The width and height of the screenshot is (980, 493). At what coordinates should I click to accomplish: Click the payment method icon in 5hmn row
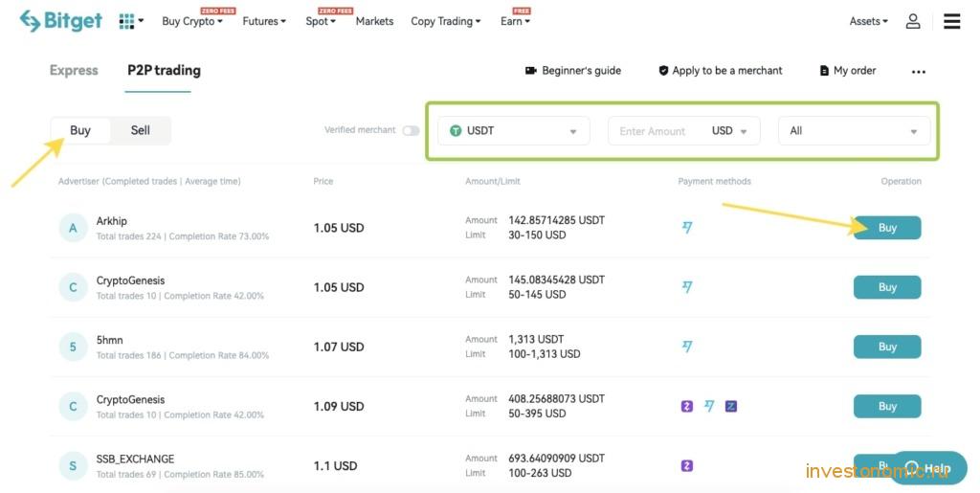(x=687, y=347)
